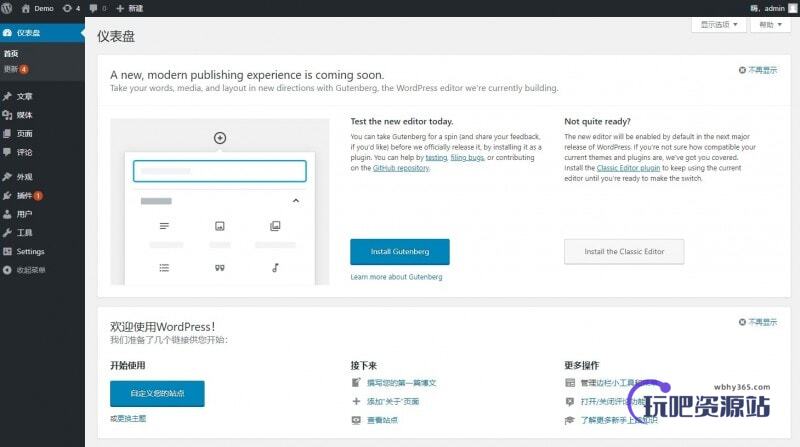Open the Demo site home link
Image resolution: width=800 pixels, height=447 pixels.
pyautogui.click(x=38, y=8)
